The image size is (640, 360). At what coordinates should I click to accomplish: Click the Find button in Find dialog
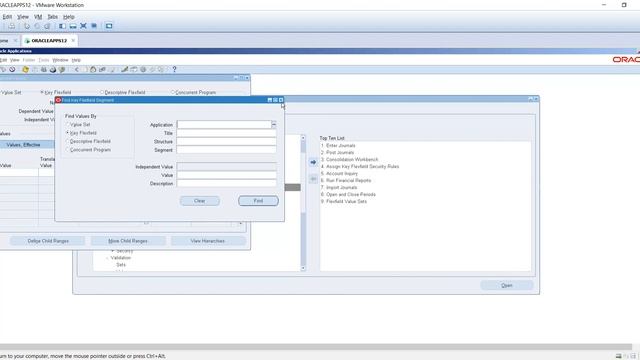[x=258, y=201]
